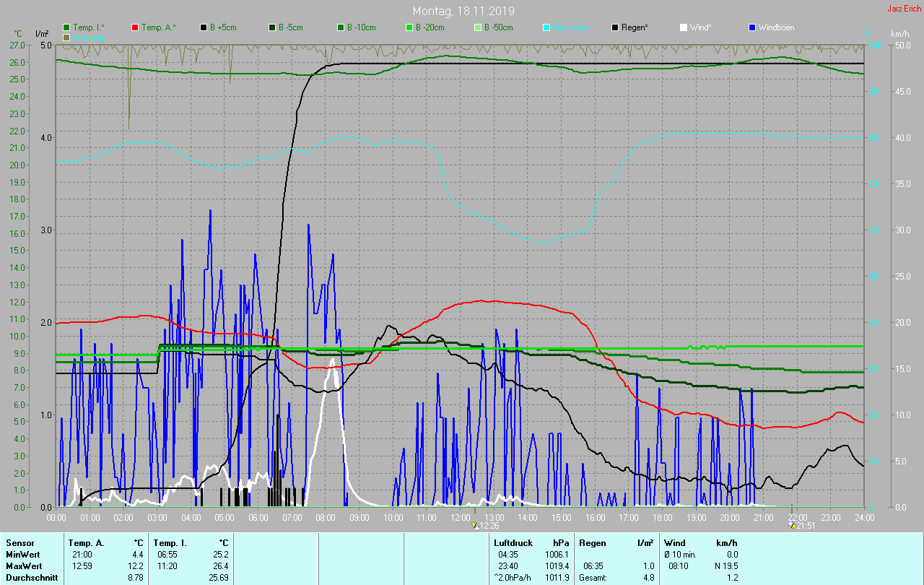Toggle the B -10cm legend entry
Image resolution: width=924 pixels, height=585 pixels.
341,27
